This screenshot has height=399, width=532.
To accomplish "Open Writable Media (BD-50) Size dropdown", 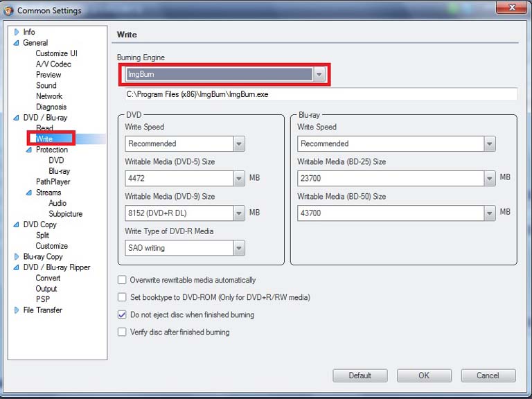I will coord(490,213).
